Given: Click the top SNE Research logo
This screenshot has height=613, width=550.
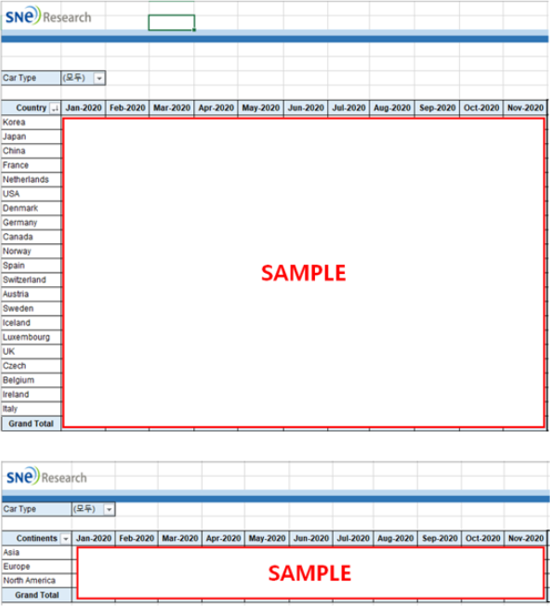Looking at the screenshot, I should click(48, 16).
